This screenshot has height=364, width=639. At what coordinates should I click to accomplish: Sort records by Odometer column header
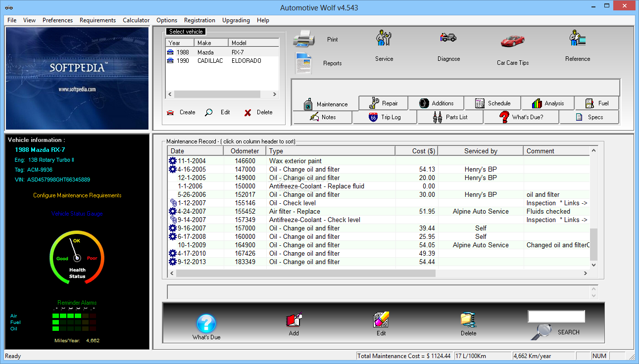click(245, 151)
